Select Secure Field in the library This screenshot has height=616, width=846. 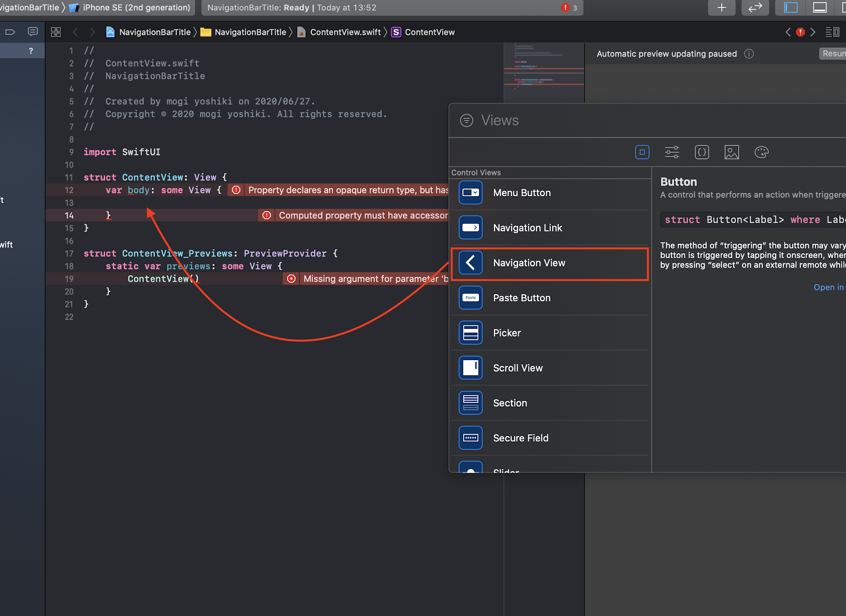549,438
